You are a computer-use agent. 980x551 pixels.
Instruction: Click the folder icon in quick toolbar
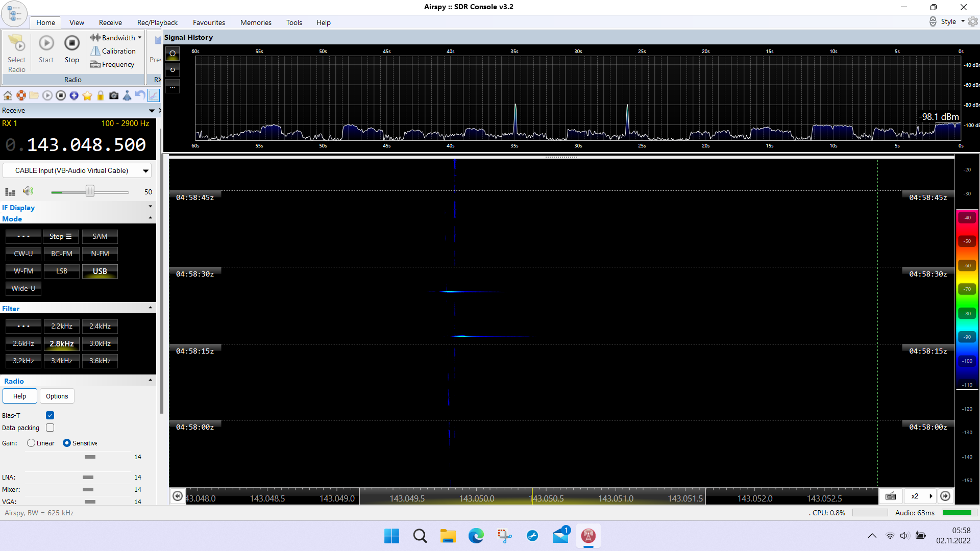(x=34, y=95)
